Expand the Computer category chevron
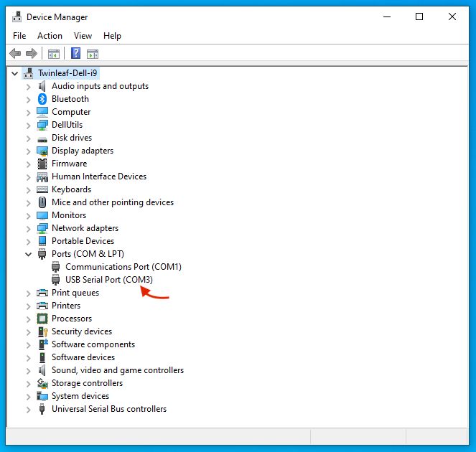This screenshot has height=452, width=476. coord(28,113)
